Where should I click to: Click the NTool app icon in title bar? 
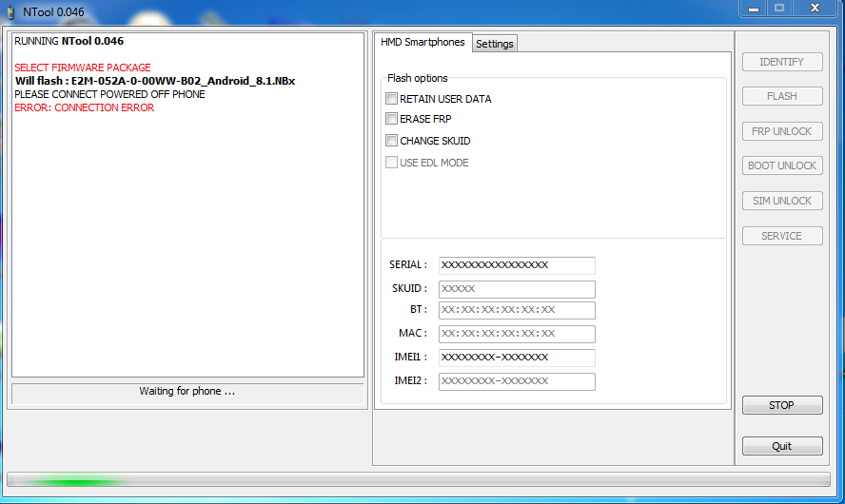coord(10,11)
